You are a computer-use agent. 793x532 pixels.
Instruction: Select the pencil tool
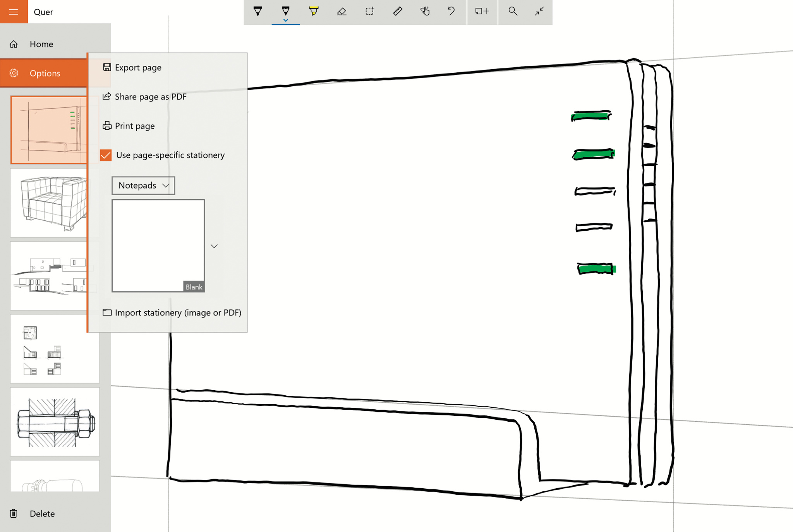(x=286, y=11)
